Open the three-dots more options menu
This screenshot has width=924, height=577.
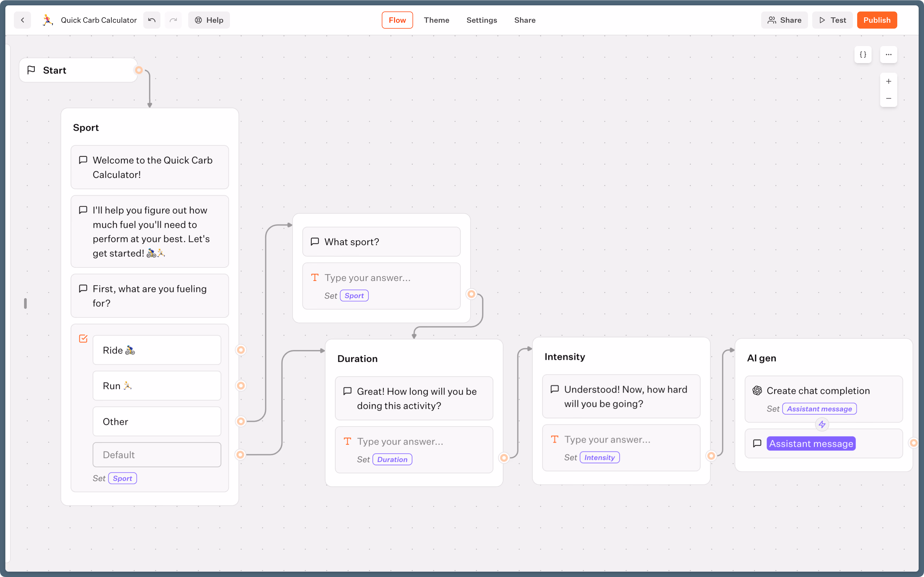pos(888,55)
